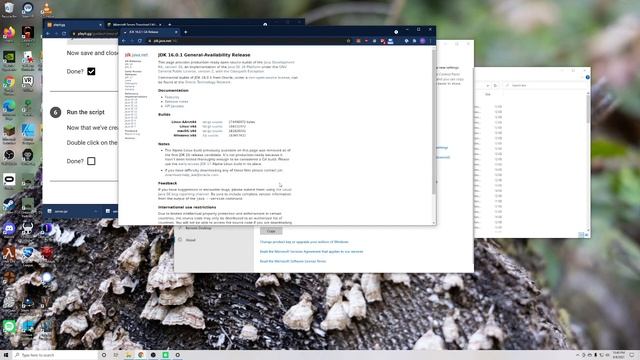This screenshot has width=640, height=360.
Task: Open the three-dot browser menu in JDK window
Action: 431,41
